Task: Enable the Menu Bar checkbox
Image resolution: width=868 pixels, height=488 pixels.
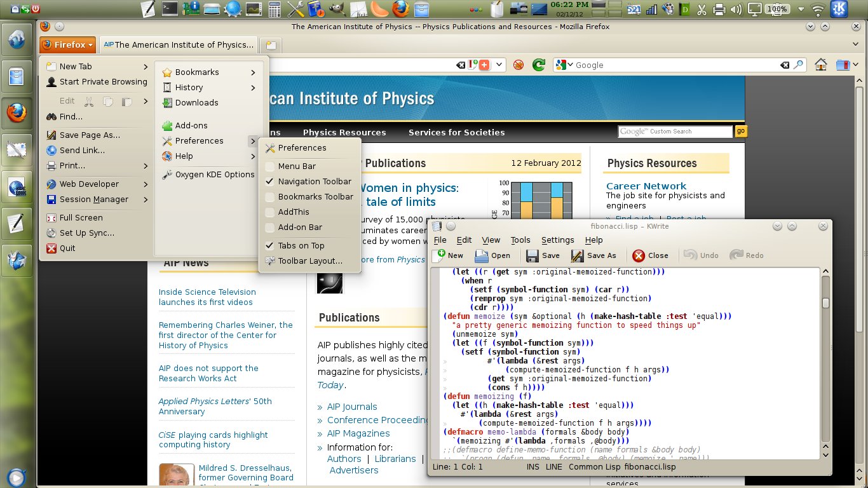Action: (x=270, y=166)
